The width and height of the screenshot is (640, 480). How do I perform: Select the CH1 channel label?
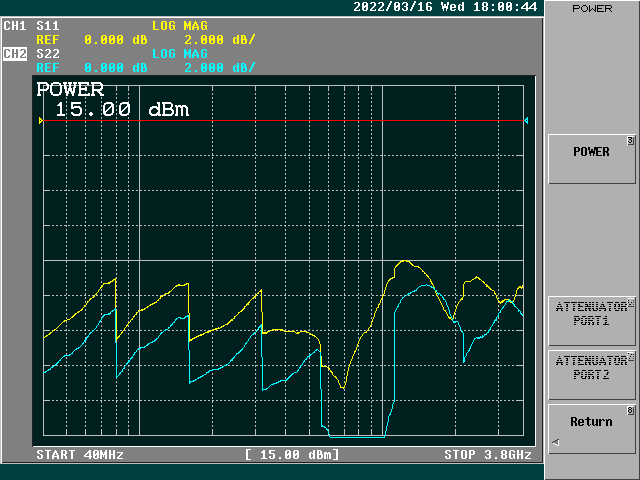coord(15,26)
